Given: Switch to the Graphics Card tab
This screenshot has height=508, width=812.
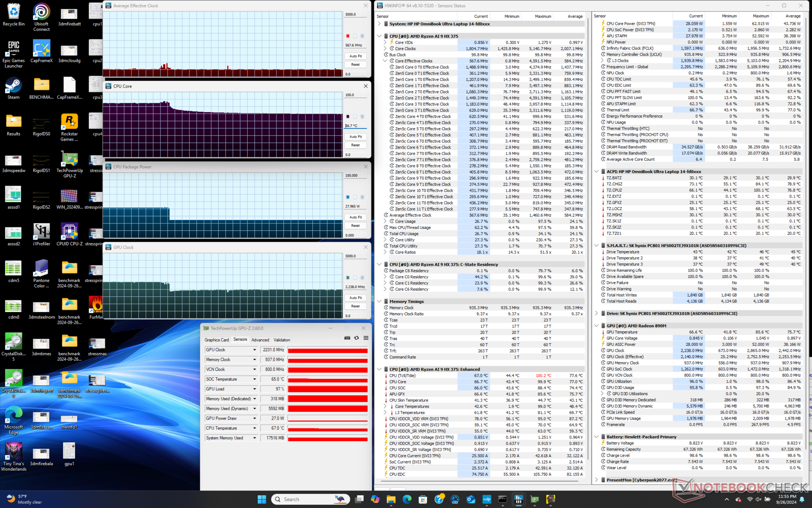Looking at the screenshot, I should 217,340.
